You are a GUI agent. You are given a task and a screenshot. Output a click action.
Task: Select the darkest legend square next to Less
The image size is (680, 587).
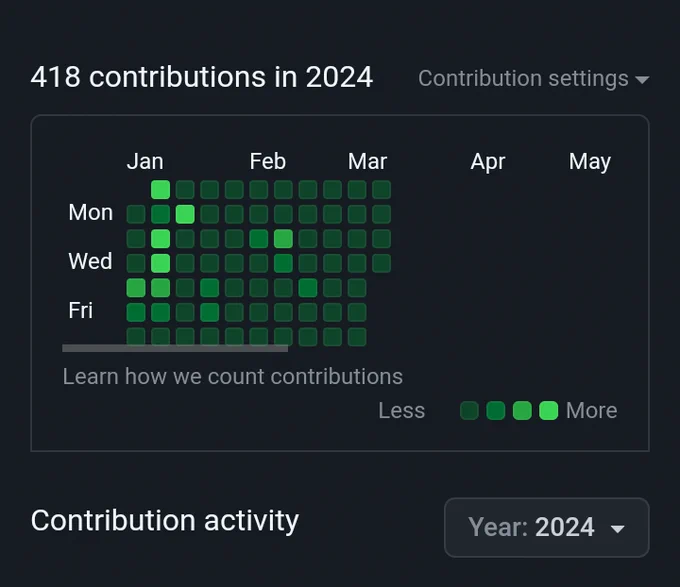tap(469, 411)
